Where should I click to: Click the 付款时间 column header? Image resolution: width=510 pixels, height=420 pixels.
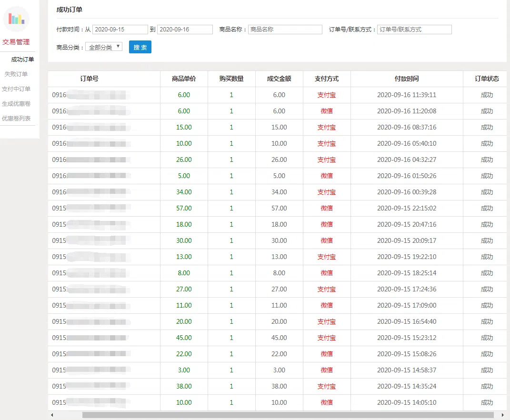pyautogui.click(x=407, y=79)
